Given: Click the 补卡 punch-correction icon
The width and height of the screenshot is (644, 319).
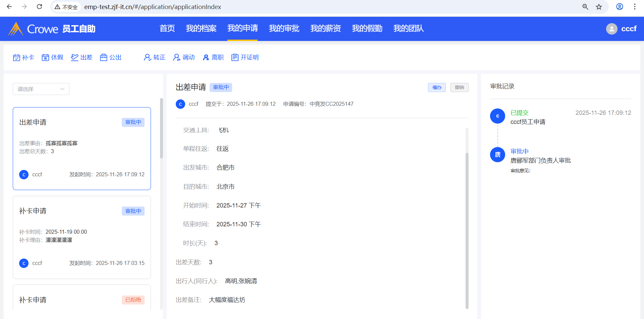Looking at the screenshot, I should pyautogui.click(x=16, y=57).
